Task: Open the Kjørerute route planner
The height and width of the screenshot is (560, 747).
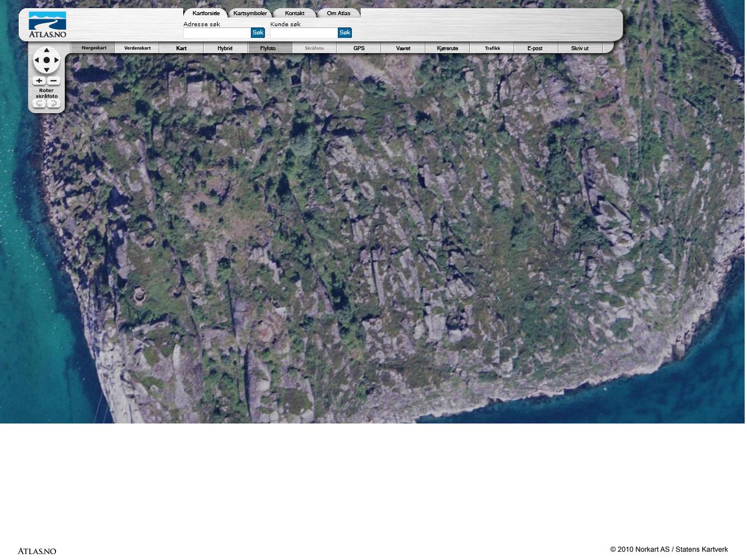Action: coord(447,48)
